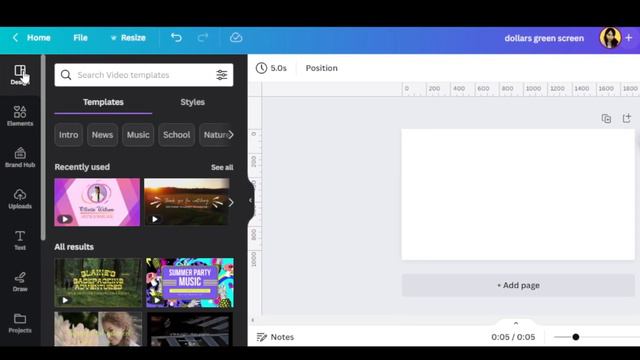Click the 5.0s duration label
Viewport: 640px width, 360px height.
pos(279,68)
